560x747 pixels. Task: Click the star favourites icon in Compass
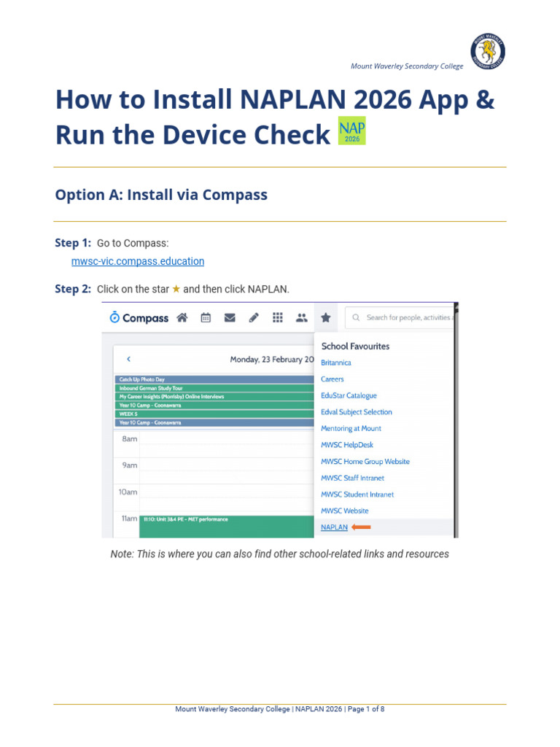point(326,318)
